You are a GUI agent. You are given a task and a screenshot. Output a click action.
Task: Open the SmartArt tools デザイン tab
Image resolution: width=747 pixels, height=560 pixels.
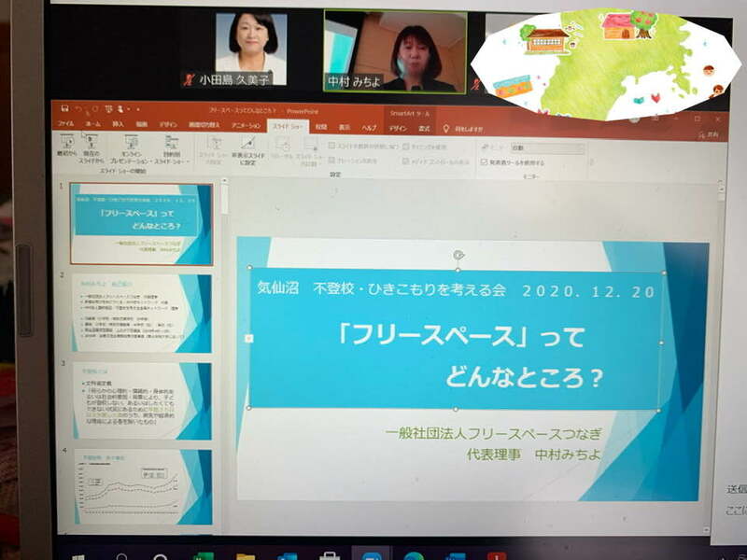(x=398, y=128)
